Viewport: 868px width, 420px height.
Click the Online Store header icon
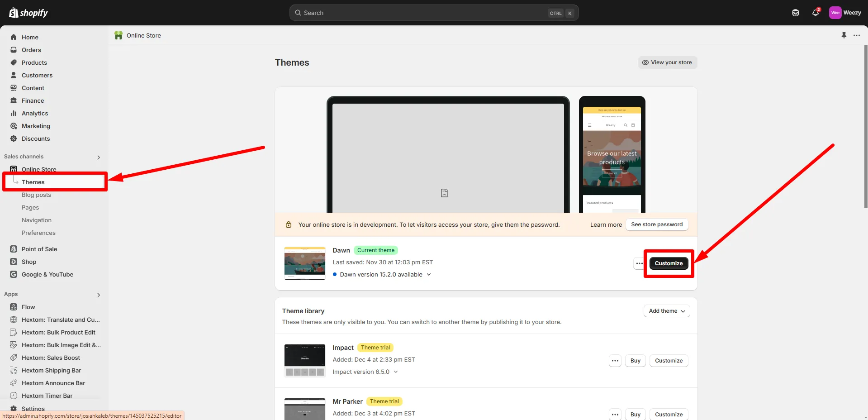click(x=119, y=35)
